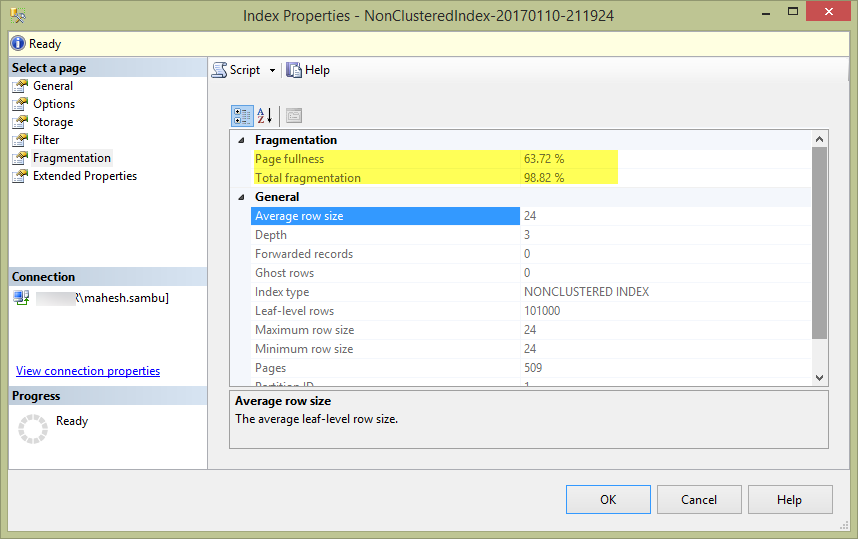858x539 pixels.
Task: Open the Filter page
Action: 46,140
